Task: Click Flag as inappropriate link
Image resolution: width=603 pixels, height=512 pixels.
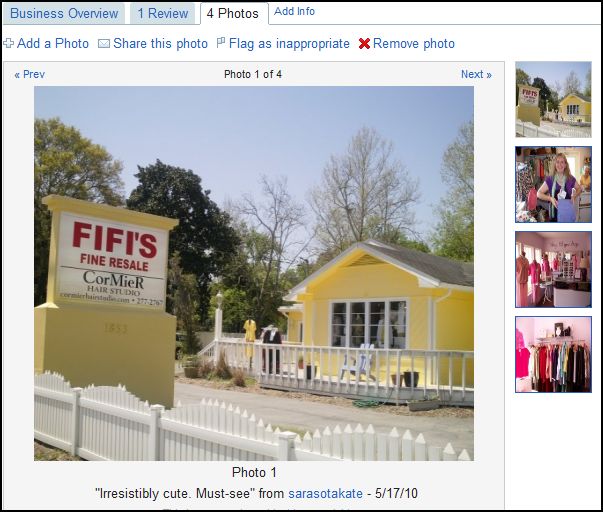Action: [289, 43]
